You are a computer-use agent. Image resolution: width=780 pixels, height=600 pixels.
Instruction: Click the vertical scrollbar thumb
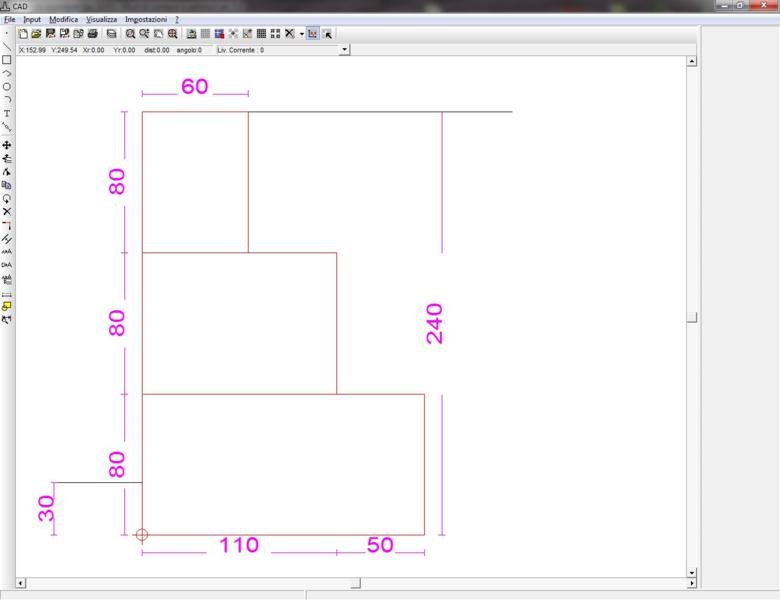click(691, 317)
